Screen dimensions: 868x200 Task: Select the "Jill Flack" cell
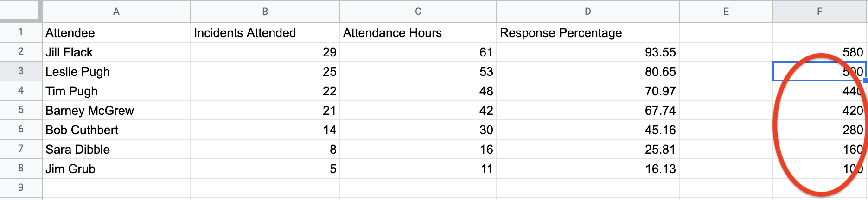tap(116, 52)
